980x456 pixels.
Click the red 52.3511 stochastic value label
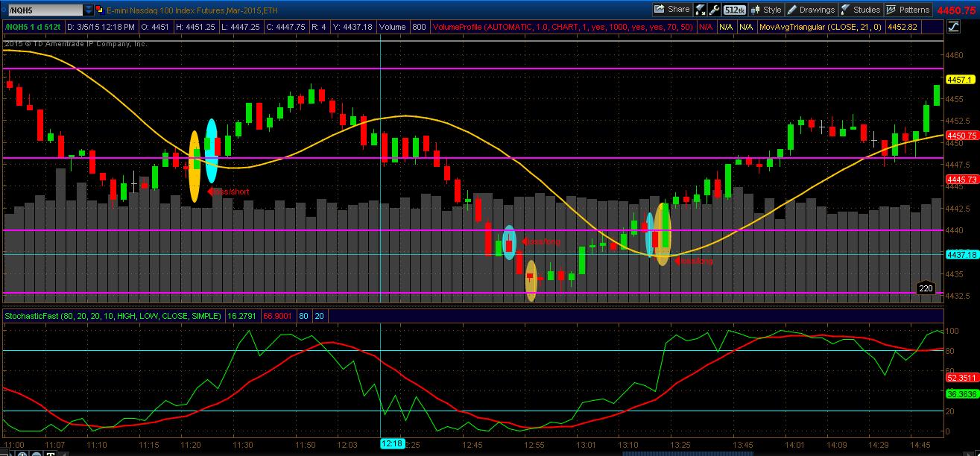pos(961,377)
